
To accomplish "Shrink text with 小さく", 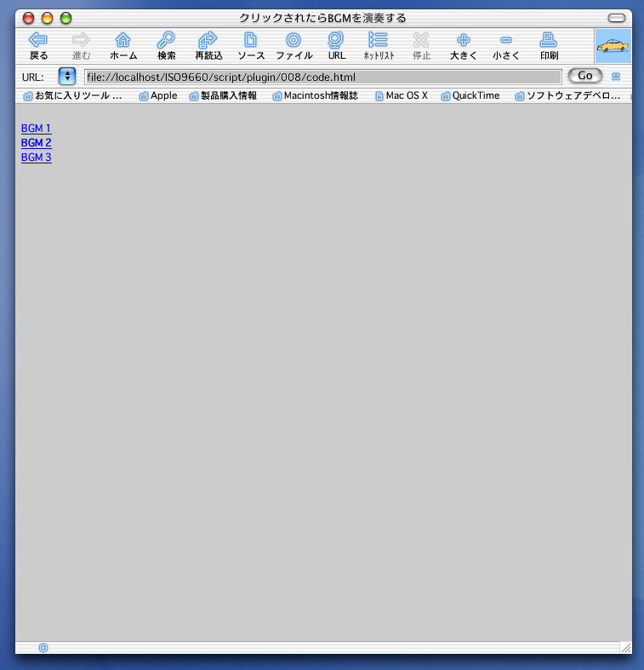I will 506,45.
